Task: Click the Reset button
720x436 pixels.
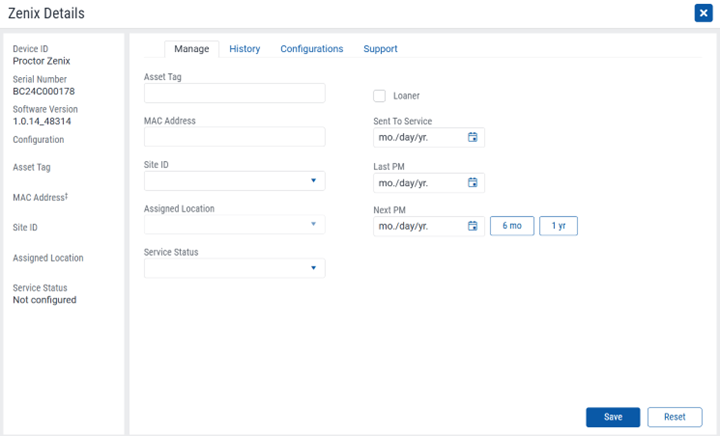Action: tap(675, 417)
